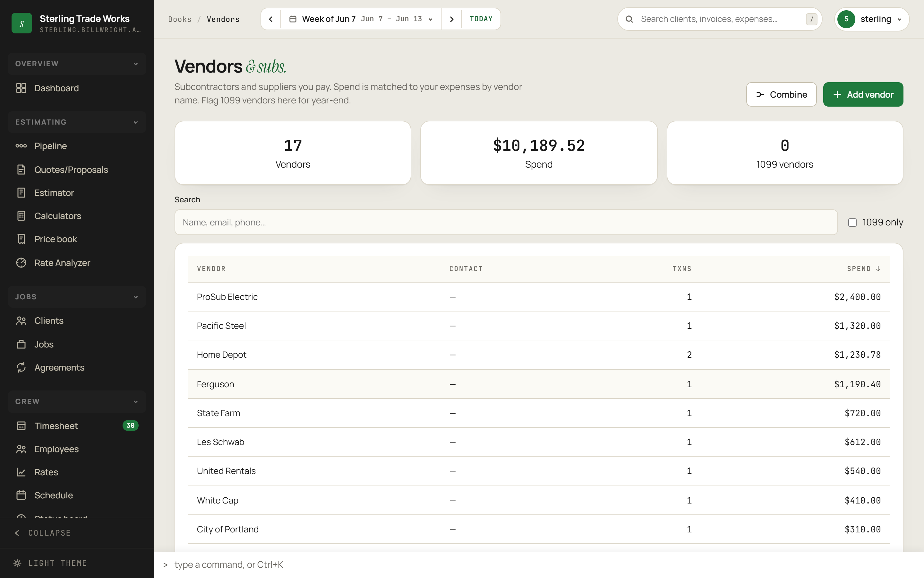Image resolution: width=924 pixels, height=578 pixels.
Task: Select the ProSub Electric vendor row
Action: [538, 297]
